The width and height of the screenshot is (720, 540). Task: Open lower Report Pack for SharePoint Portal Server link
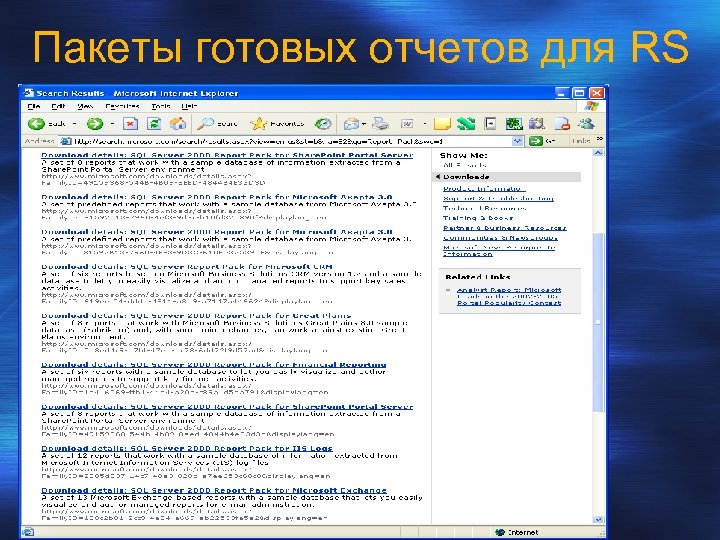coord(227,406)
